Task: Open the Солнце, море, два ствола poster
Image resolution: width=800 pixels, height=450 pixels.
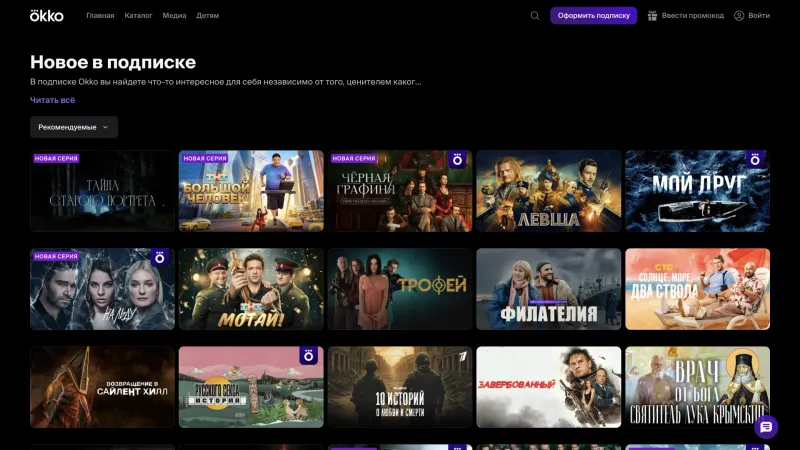Action: click(697, 289)
